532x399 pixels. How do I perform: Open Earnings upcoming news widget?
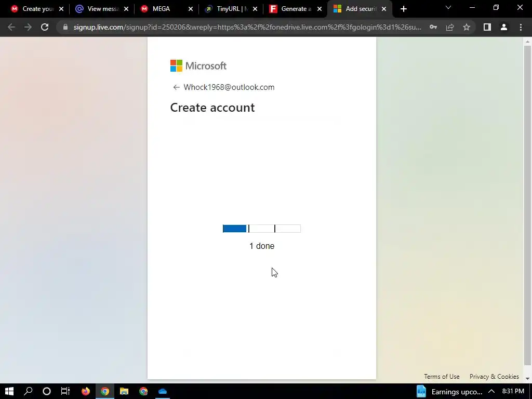click(x=449, y=392)
